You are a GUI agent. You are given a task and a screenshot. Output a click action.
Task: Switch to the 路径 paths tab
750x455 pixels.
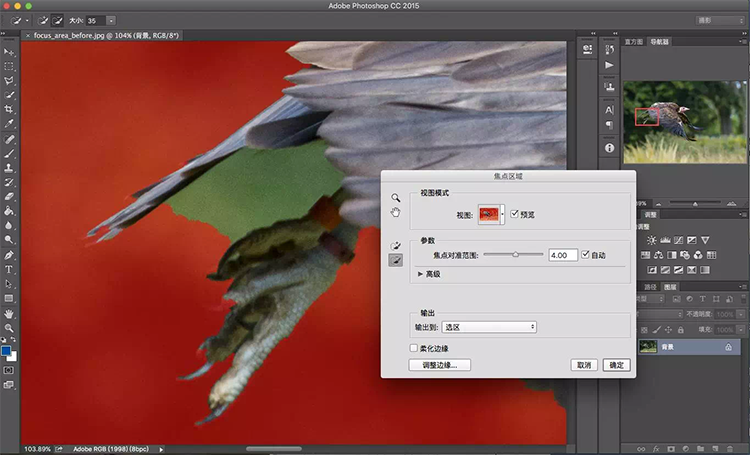click(650, 287)
